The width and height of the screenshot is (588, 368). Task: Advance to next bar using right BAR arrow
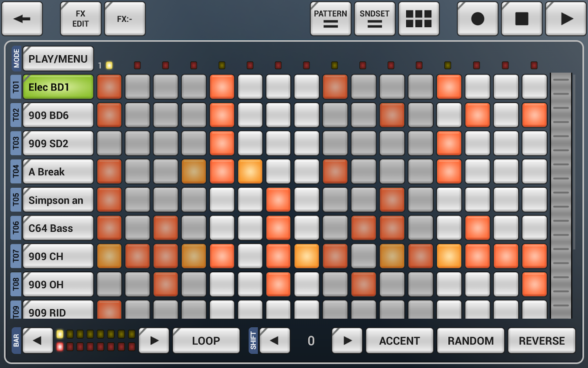153,340
